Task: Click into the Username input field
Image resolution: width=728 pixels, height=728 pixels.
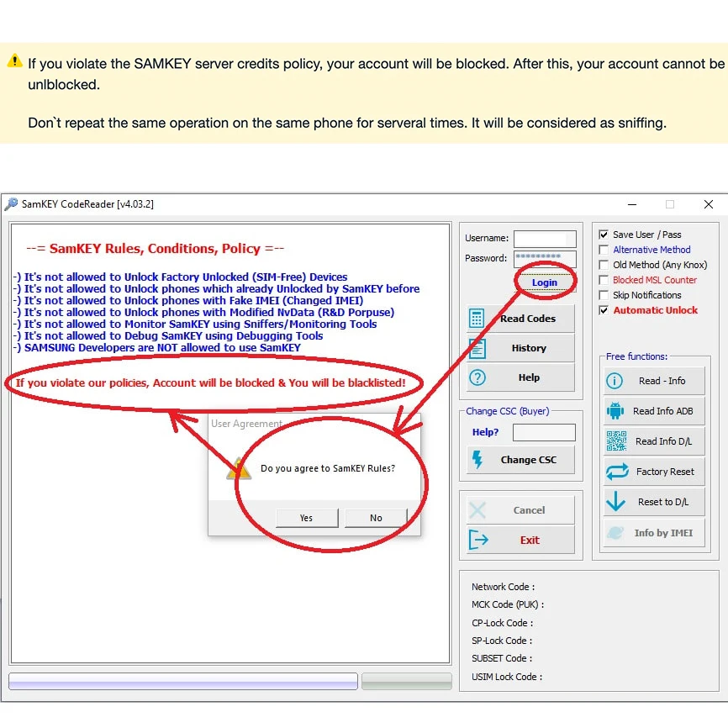Action: tap(545, 239)
